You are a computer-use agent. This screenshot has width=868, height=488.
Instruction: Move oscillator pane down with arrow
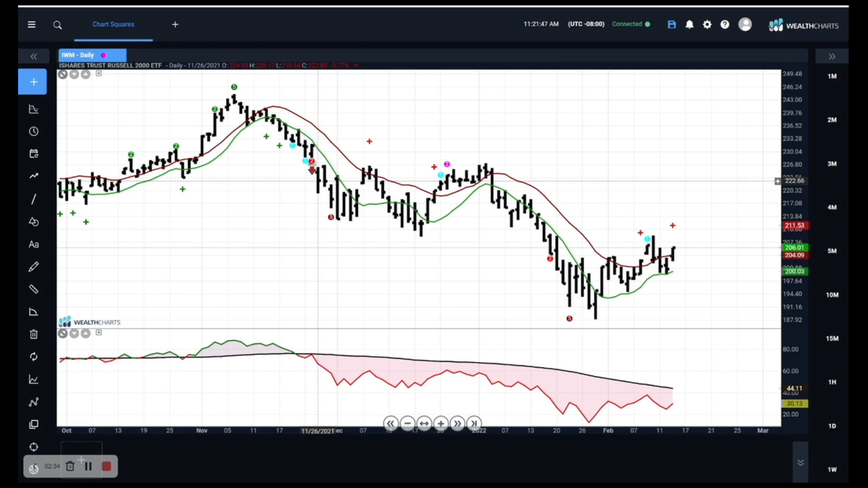point(74,333)
